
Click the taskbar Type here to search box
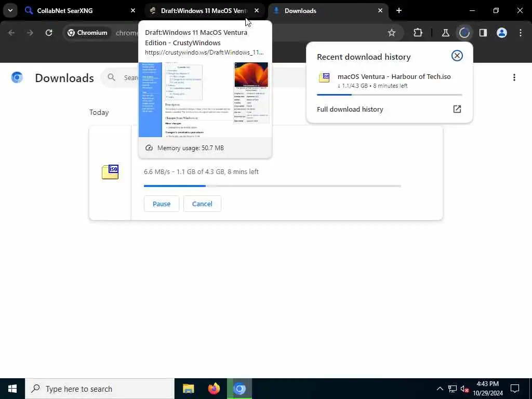click(x=100, y=389)
